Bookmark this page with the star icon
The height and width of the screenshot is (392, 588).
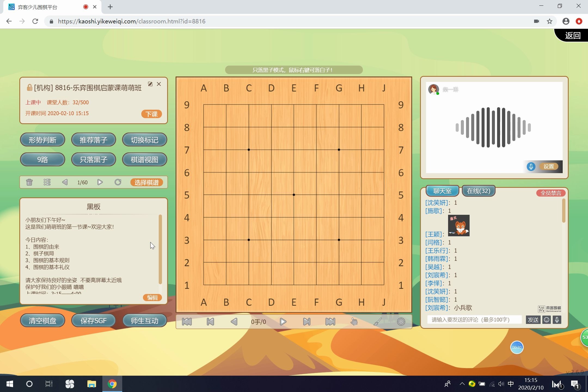(550, 21)
